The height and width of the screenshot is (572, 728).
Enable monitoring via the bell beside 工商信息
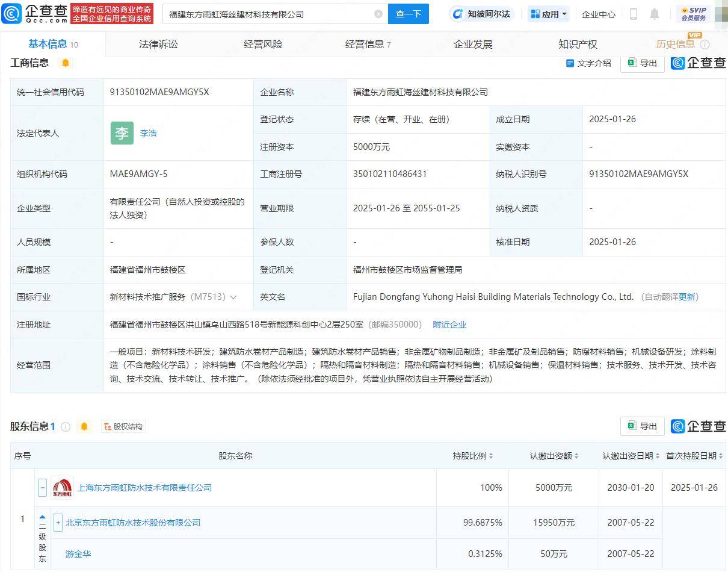66,63
